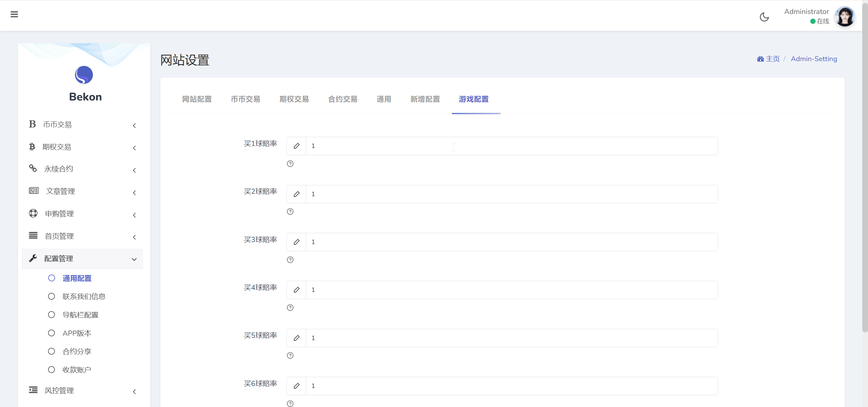This screenshot has height=407, width=868.
Task: Open the 收款账户 sidebar link
Action: [x=77, y=370]
